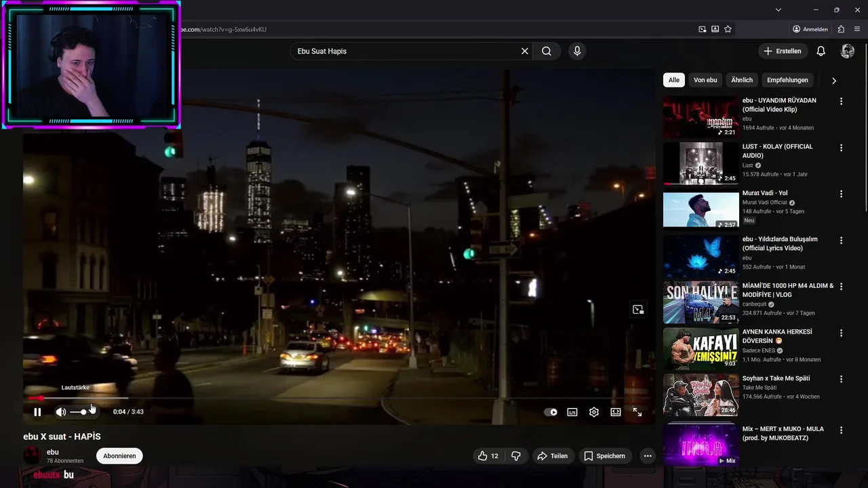Image resolution: width=868 pixels, height=488 pixels.
Task: Open options for MİAMİ'DE 1000 HP M4 video
Action: 841,287
